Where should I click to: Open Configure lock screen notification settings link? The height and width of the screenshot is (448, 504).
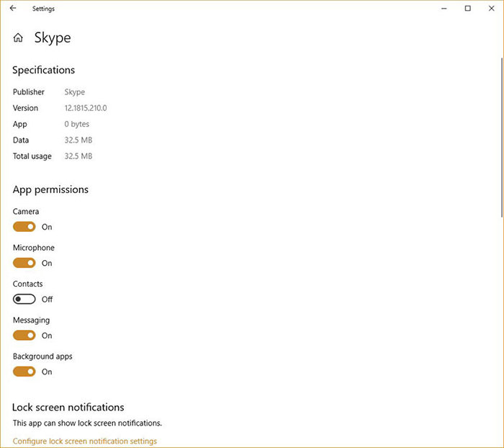(x=85, y=441)
